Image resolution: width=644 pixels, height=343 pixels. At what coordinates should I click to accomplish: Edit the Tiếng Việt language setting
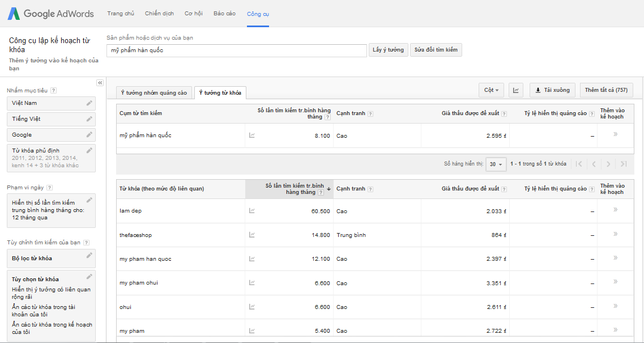pos(89,119)
